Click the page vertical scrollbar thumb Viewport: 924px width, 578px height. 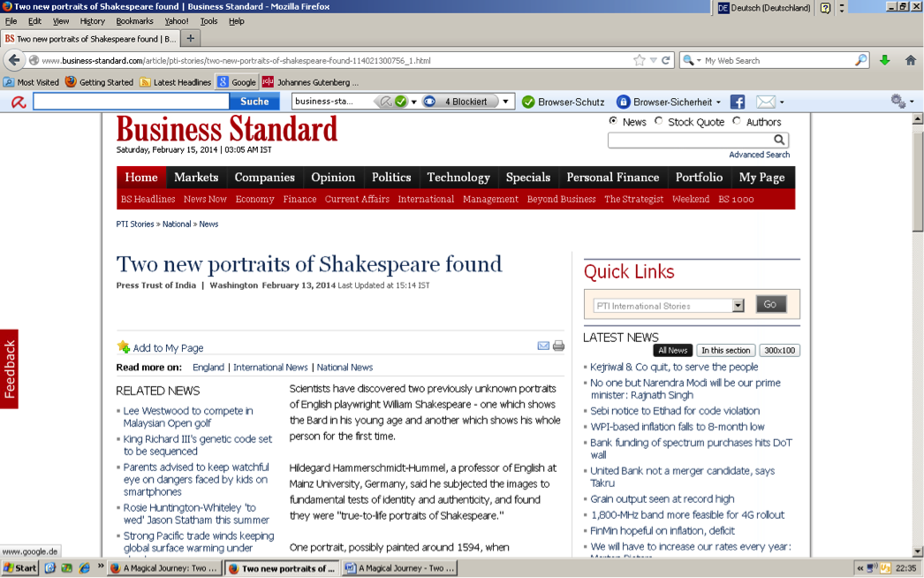[918, 180]
